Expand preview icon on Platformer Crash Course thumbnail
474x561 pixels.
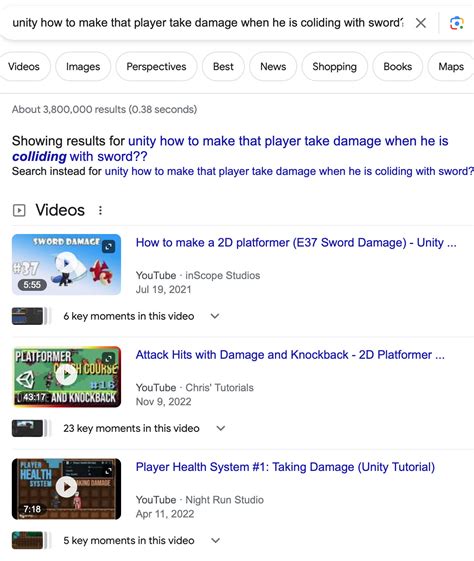pyautogui.click(x=109, y=358)
